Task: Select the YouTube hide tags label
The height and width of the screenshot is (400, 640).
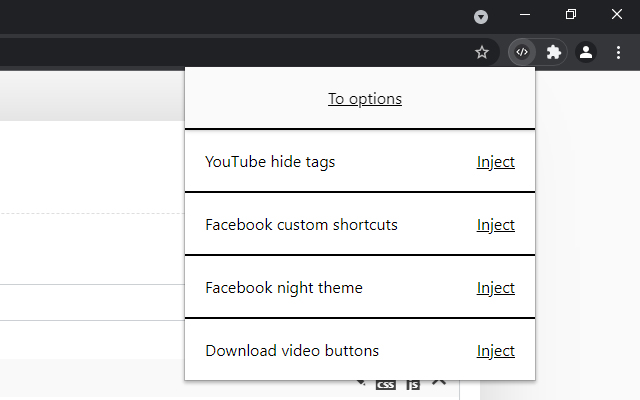Action: tap(270, 162)
